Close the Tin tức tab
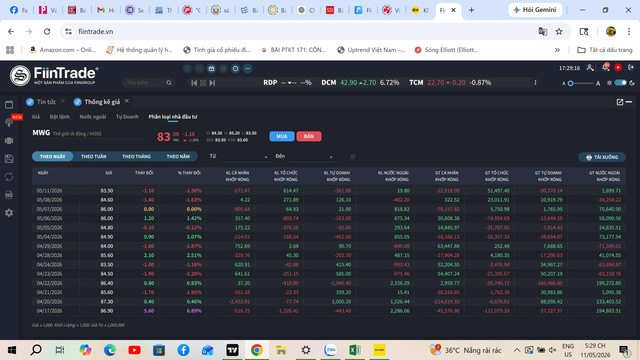 (x=63, y=101)
